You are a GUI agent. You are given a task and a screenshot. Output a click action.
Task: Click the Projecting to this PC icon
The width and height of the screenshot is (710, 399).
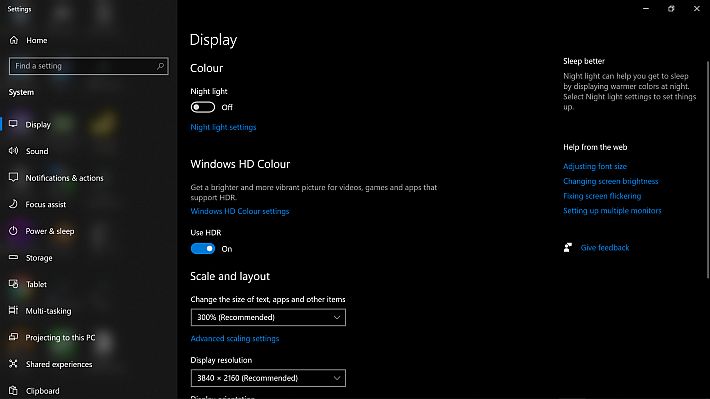[x=14, y=337]
